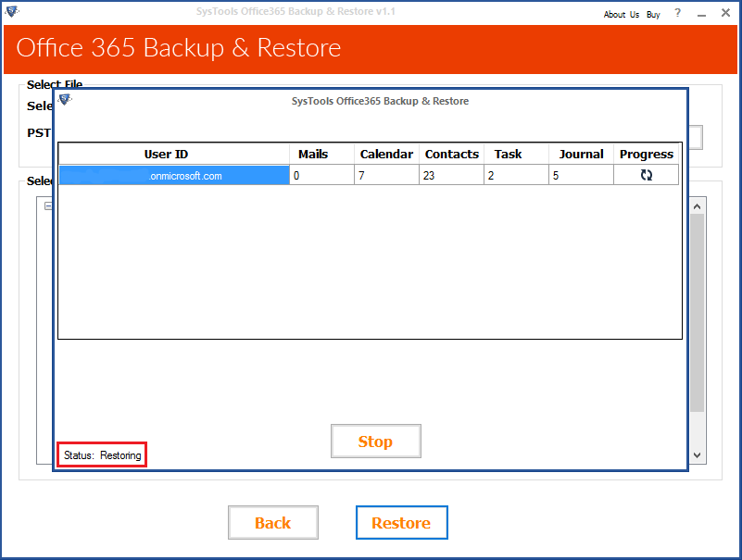Click the Restore button
This screenshot has height=560, width=742.
(x=401, y=523)
